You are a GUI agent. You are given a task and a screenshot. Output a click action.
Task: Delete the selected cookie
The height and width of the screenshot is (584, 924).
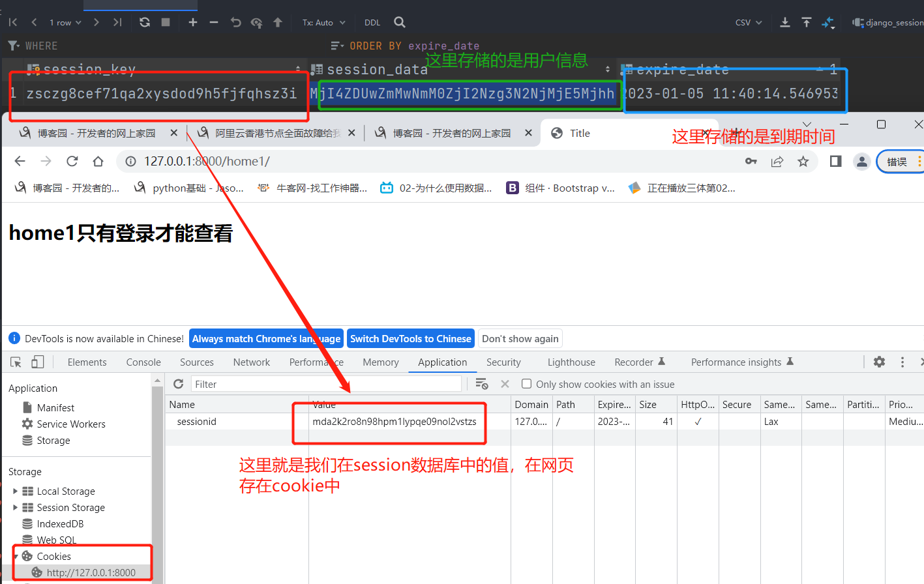click(505, 384)
